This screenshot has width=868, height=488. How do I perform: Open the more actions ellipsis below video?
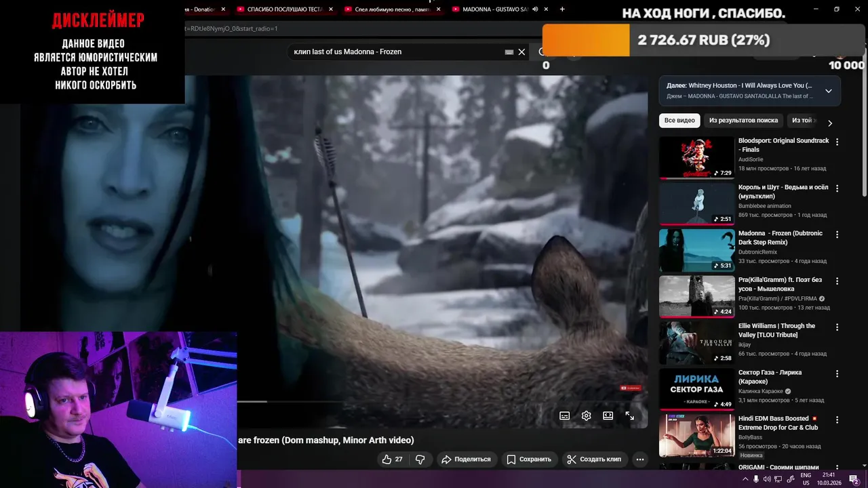[639, 459]
